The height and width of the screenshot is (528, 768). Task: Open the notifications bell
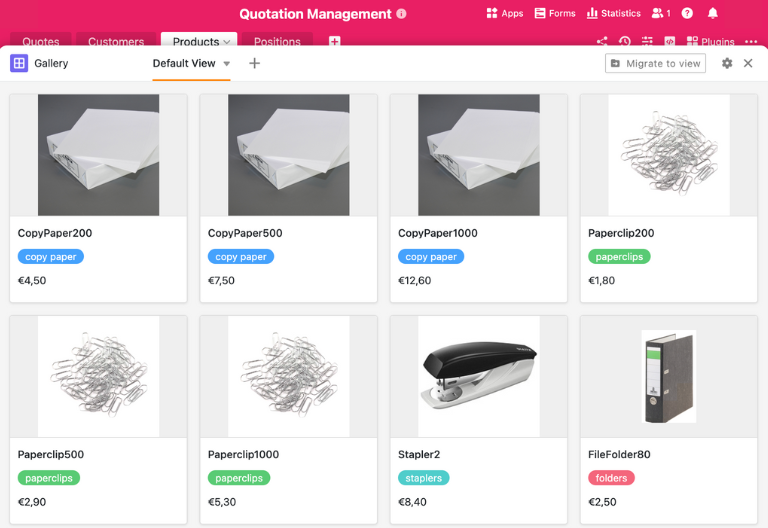(x=713, y=14)
